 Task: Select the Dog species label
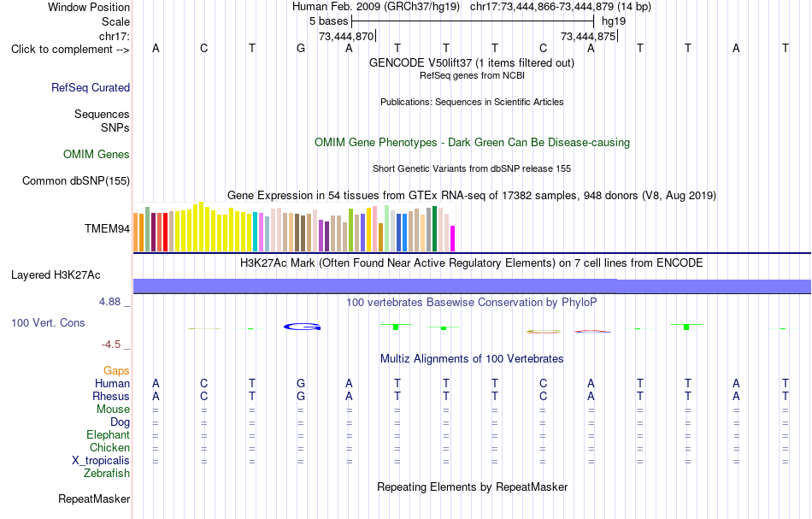tap(120, 422)
